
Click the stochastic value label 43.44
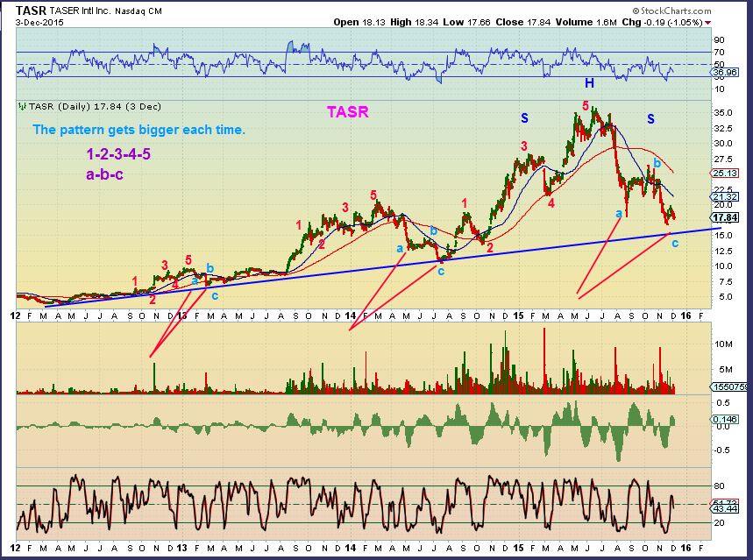point(725,508)
